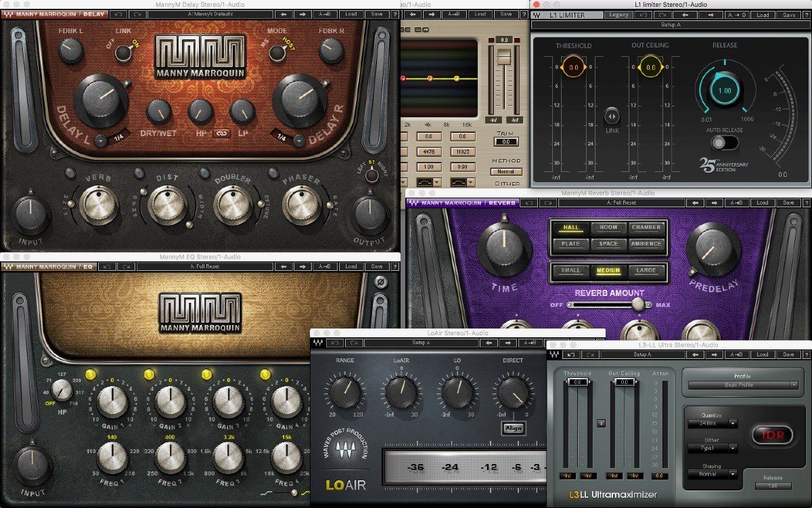812x508 pixels.
Task: Toggle AUTO RELEASE switch in L1 Limiter
Action: [x=725, y=142]
